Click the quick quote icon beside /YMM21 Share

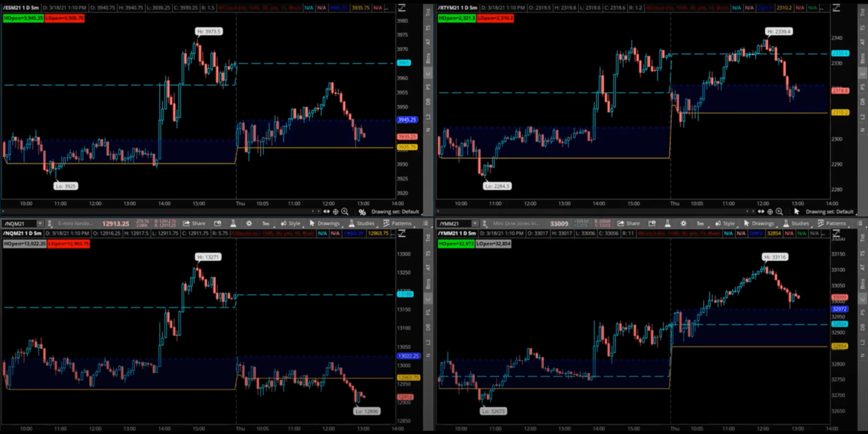point(652,224)
